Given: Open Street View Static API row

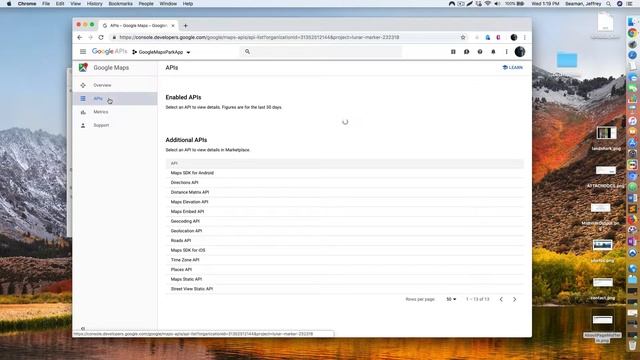Looking at the screenshot, I should pos(344,289).
